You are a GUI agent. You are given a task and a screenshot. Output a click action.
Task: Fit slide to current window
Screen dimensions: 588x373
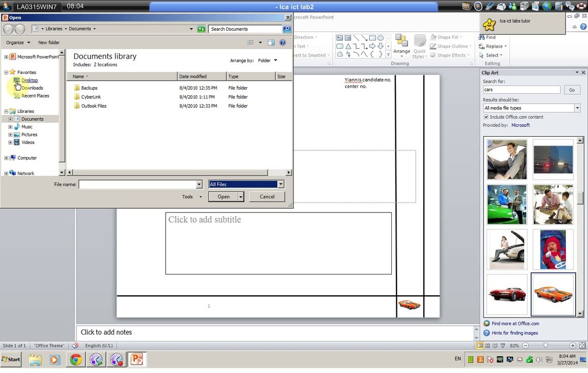(x=582, y=346)
